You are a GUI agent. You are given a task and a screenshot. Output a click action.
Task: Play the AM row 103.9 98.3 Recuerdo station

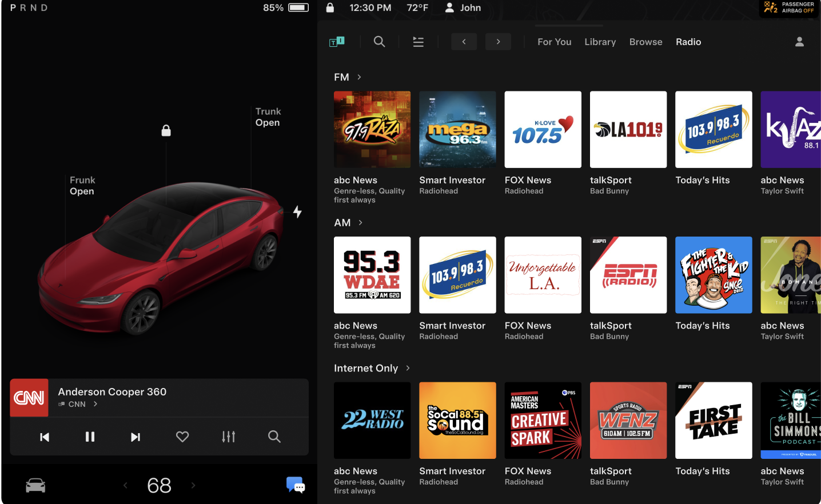pos(457,275)
